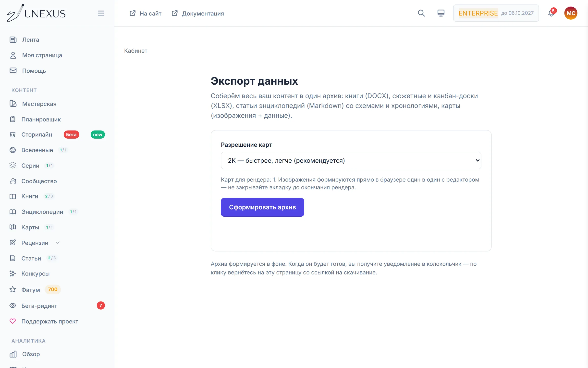Screen dimensions: 588x368
Task: Click the Лента news icon
Action: coord(13,40)
